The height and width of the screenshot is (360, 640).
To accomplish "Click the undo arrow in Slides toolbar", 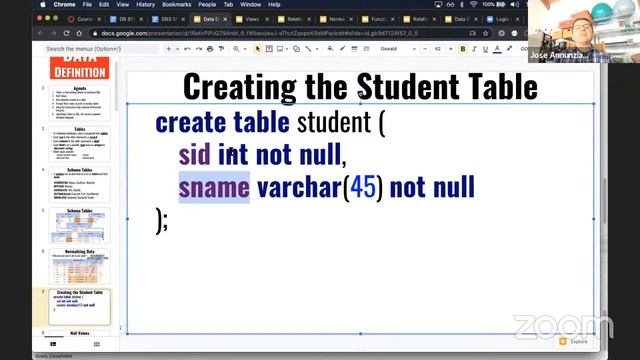I will point(187,49).
